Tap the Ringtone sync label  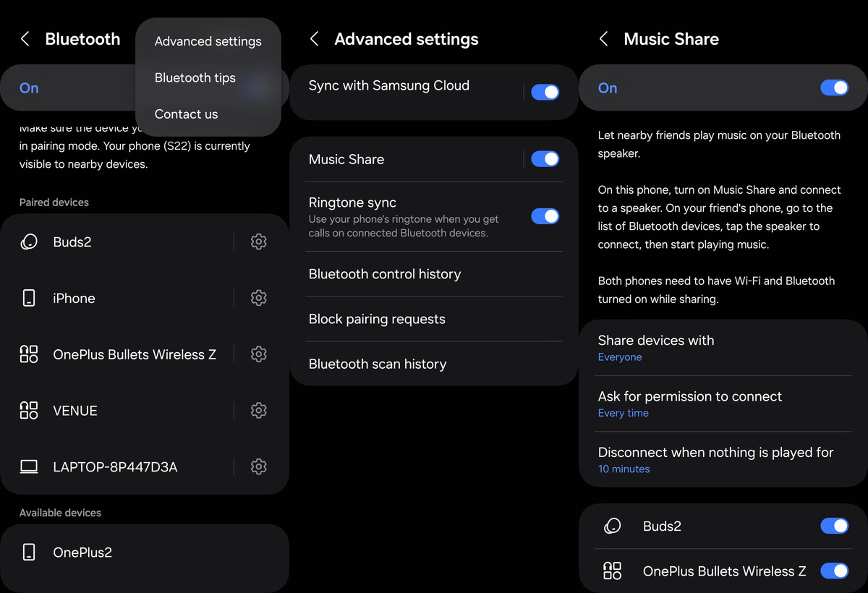click(x=352, y=202)
